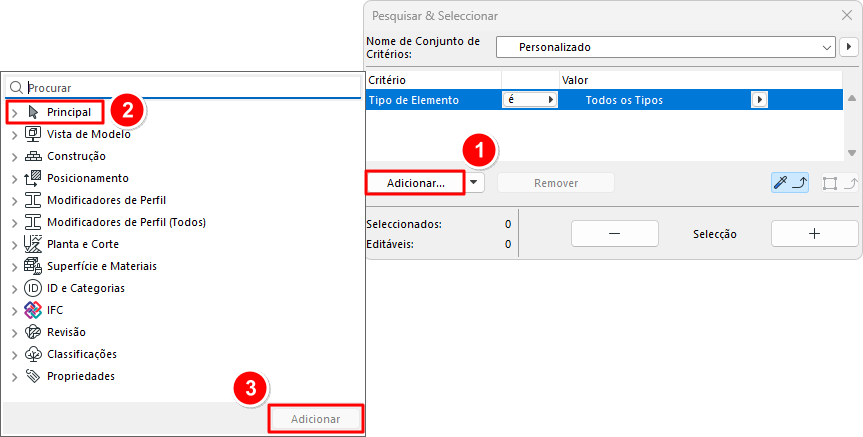Click the Valor column header

pos(701,80)
